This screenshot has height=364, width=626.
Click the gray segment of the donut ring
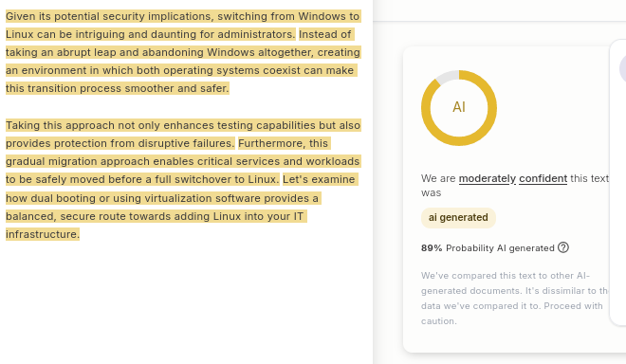447,76
